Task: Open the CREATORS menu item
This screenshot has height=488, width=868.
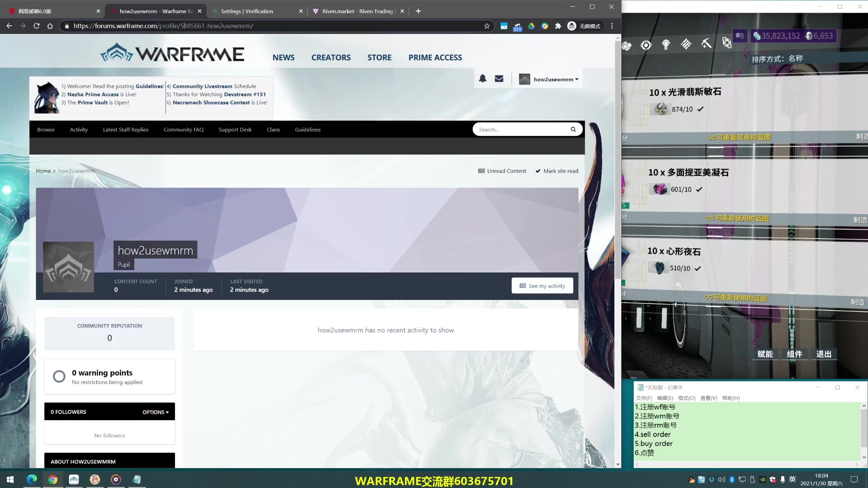Action: (331, 57)
